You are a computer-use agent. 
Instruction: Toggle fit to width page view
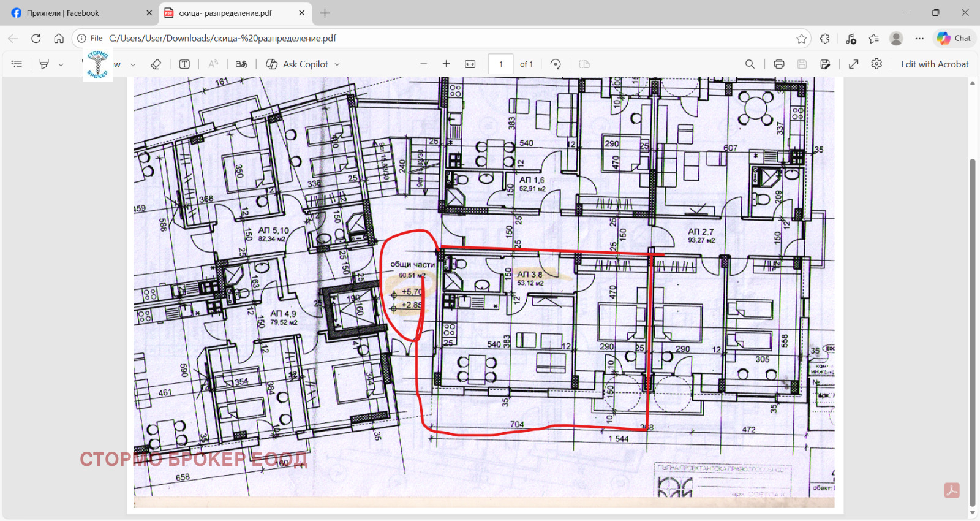coord(470,64)
